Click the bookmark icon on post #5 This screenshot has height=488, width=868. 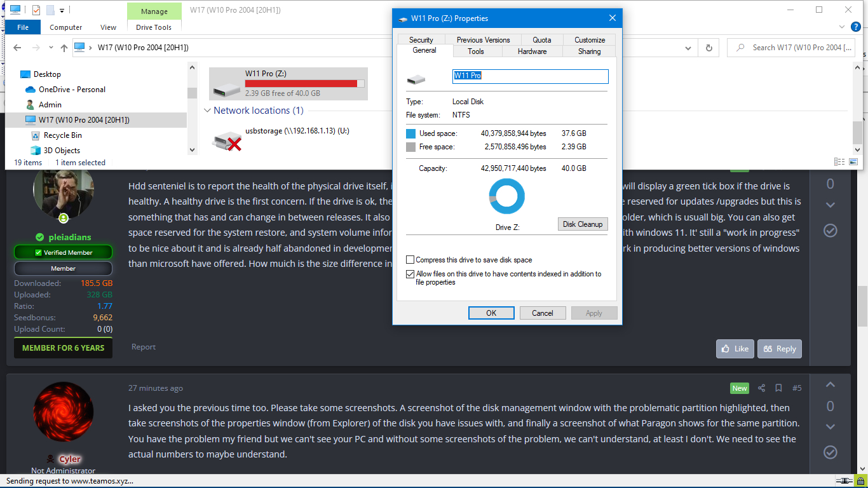(x=778, y=388)
